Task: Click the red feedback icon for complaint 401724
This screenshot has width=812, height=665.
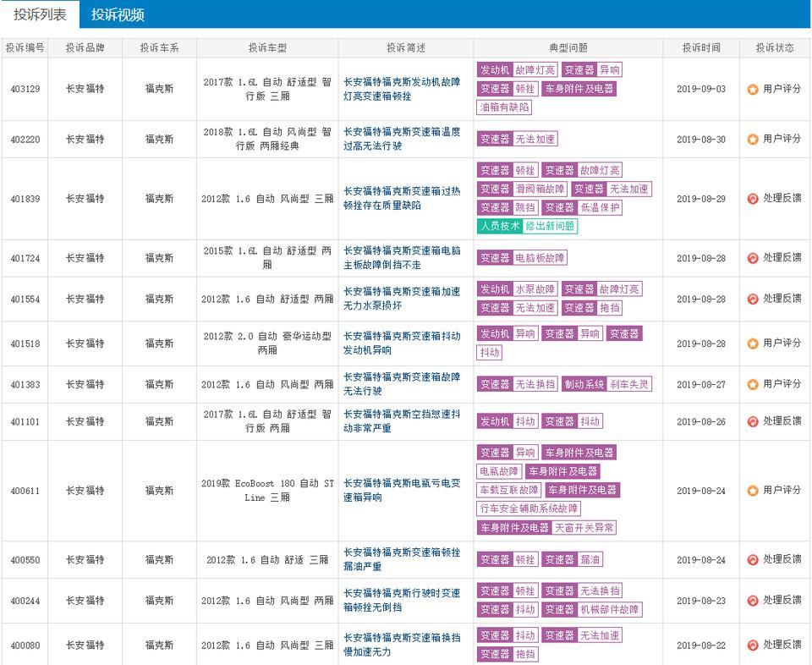Action: [x=753, y=258]
